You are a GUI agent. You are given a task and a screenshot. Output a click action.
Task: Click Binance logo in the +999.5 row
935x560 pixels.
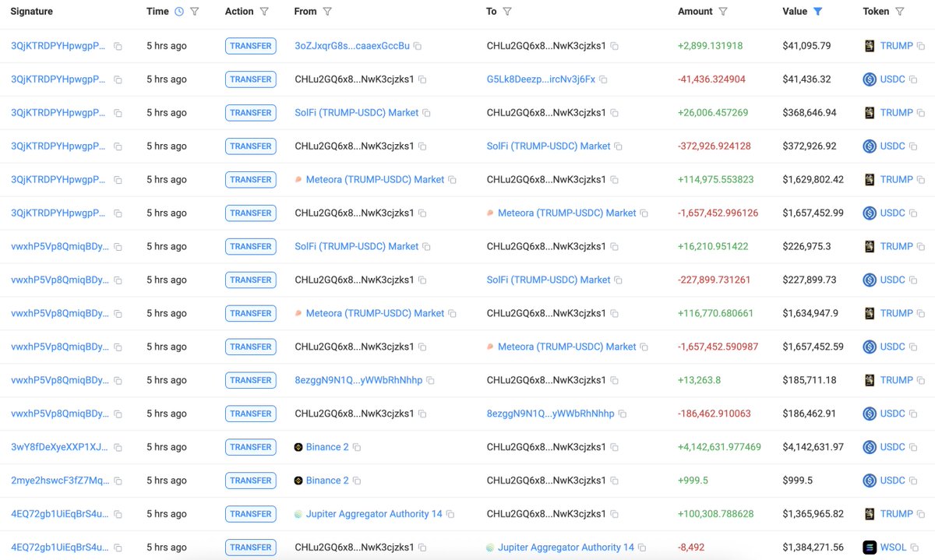click(298, 481)
